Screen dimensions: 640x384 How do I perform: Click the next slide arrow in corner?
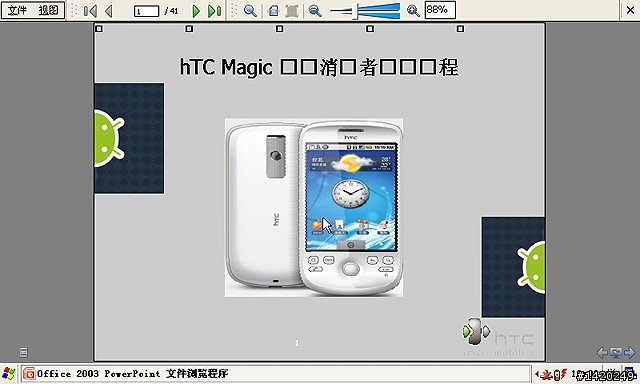629,352
